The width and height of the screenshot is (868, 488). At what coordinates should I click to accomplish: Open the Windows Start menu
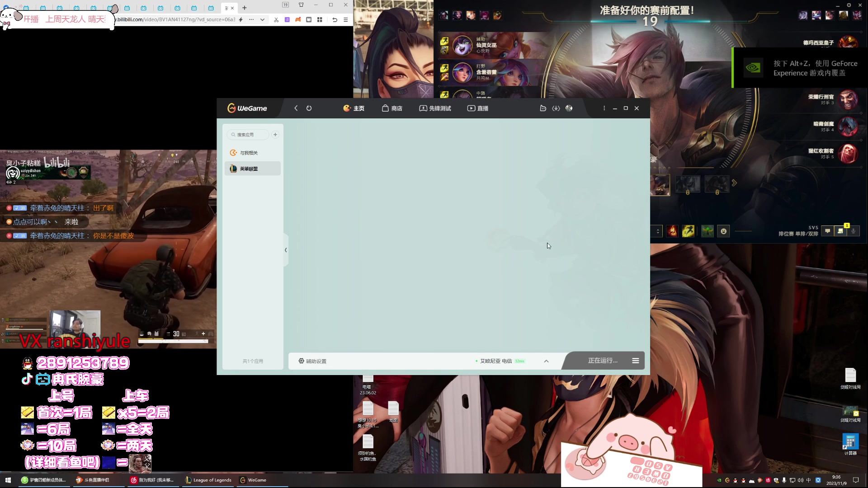[8, 480]
